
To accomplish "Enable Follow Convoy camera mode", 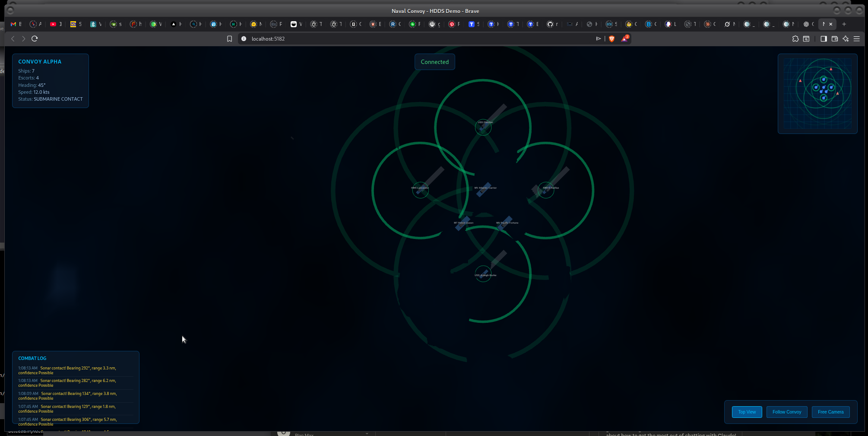I will 786,412.
